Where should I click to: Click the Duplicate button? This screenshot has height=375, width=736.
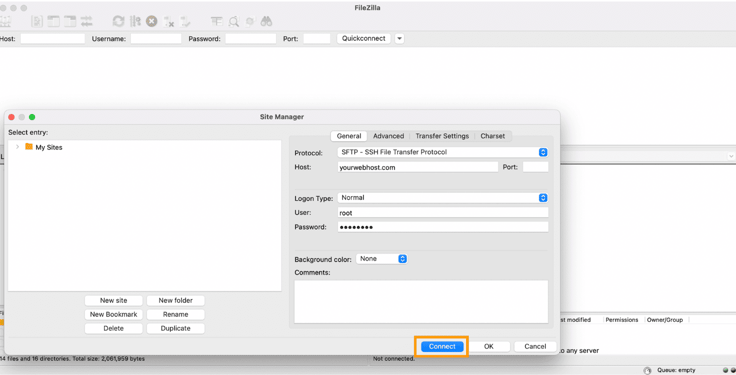(x=176, y=329)
